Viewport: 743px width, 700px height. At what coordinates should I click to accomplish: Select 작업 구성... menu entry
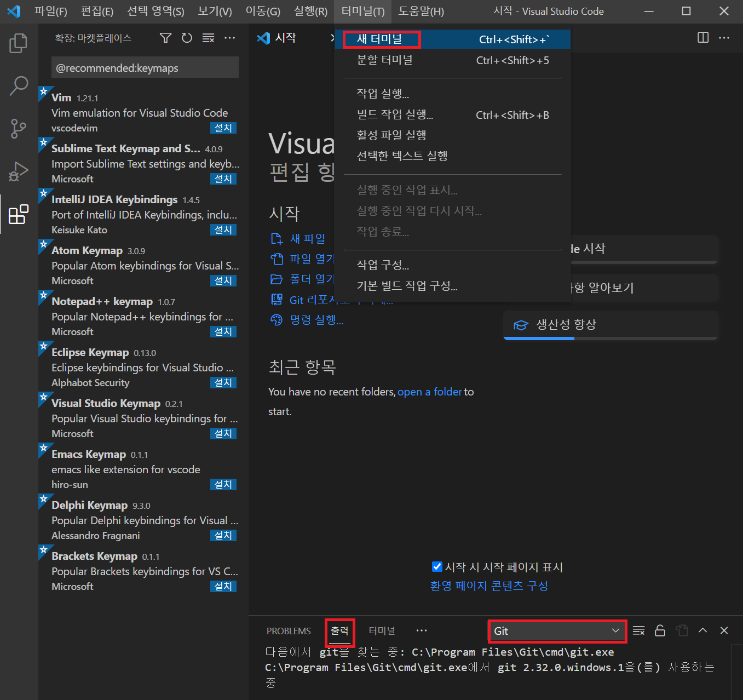453,265
